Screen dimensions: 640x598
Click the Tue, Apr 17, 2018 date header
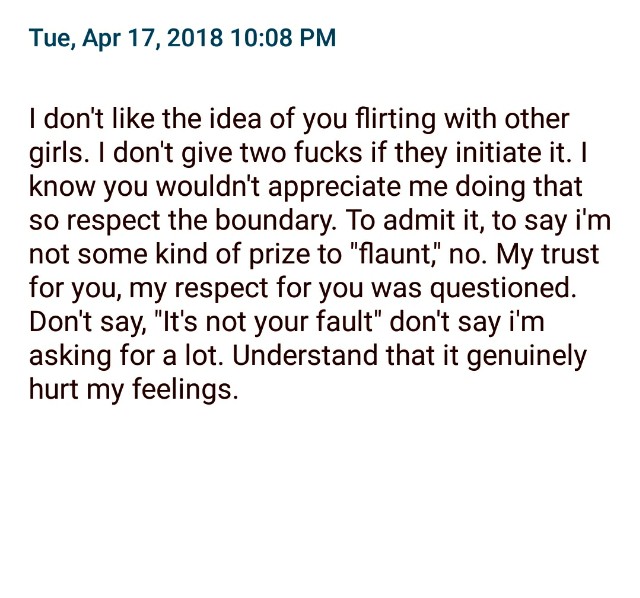click(x=126, y=38)
